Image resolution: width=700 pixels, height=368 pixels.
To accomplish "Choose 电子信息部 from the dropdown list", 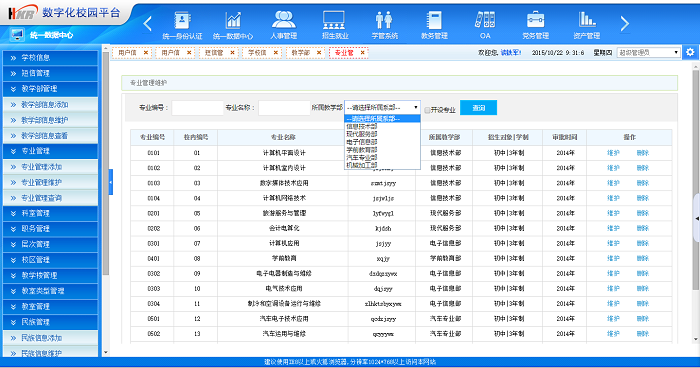I will tap(362, 142).
